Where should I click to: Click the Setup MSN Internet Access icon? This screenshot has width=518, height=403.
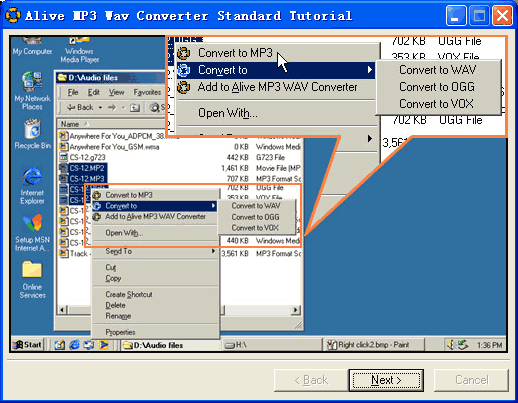[32, 233]
